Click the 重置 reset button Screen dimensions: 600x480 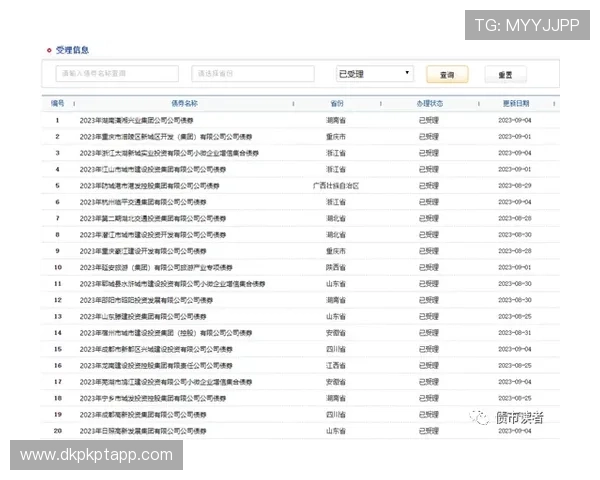click(x=505, y=75)
